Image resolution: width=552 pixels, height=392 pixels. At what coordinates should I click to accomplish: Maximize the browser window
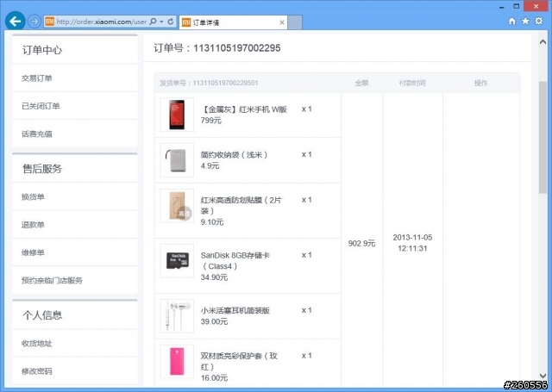click(516, 6)
